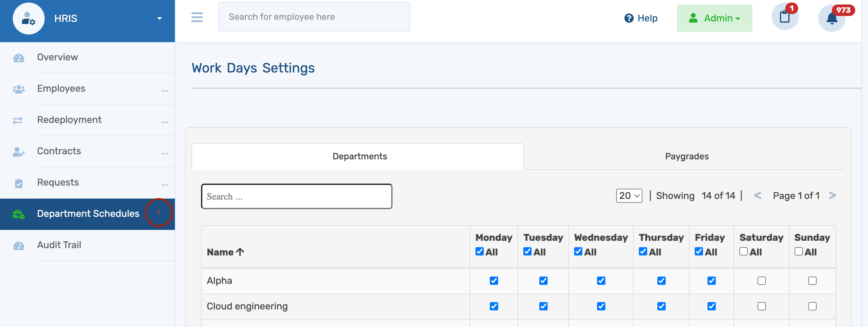The height and width of the screenshot is (327, 868).
Task: Uncheck Friday for Alpha
Action: pyautogui.click(x=711, y=281)
